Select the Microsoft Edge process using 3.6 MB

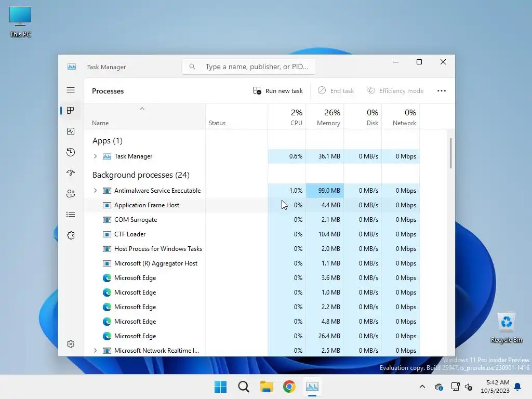tap(252, 278)
